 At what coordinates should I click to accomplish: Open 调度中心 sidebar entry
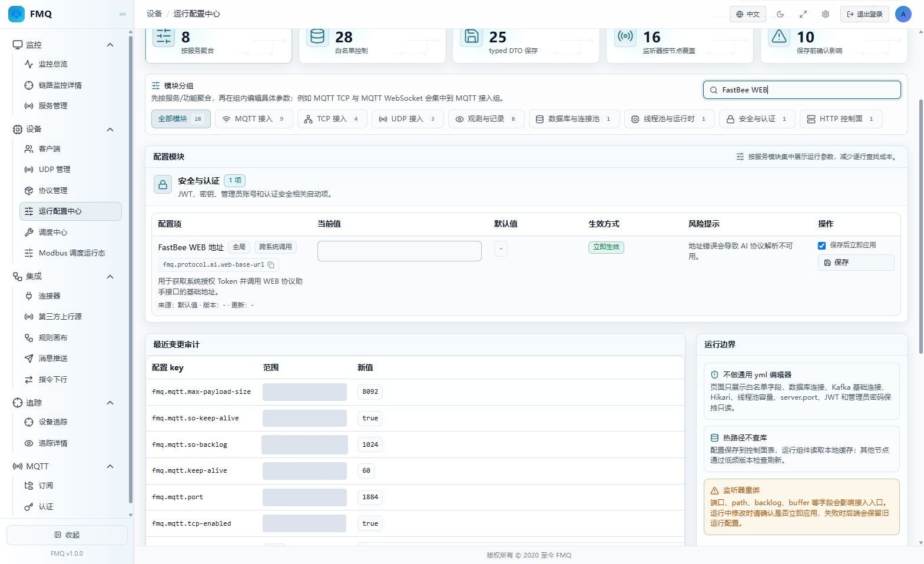coord(71,233)
